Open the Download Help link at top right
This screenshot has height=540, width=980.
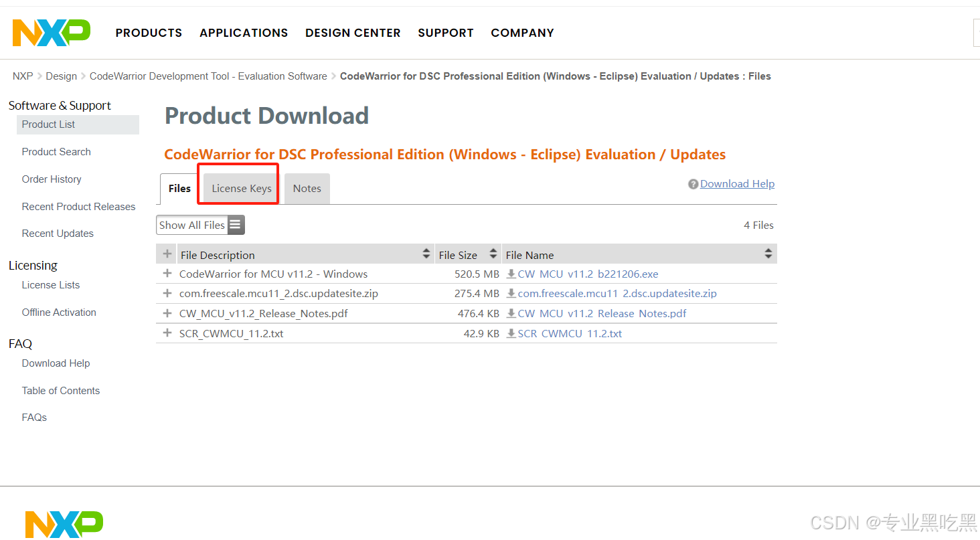tap(737, 184)
